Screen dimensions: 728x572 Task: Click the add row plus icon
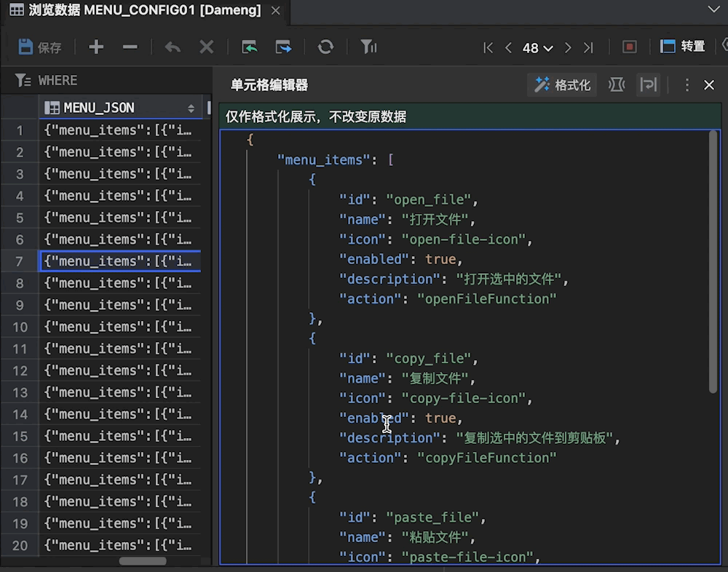[96, 47]
